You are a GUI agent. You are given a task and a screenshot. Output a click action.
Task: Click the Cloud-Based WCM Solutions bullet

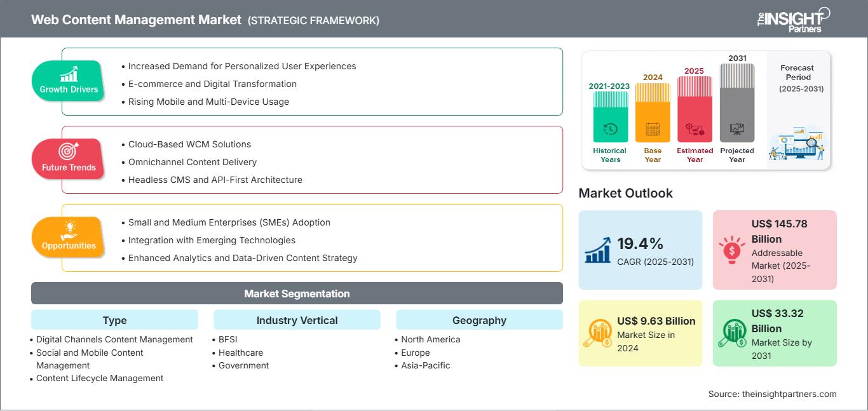(x=189, y=144)
